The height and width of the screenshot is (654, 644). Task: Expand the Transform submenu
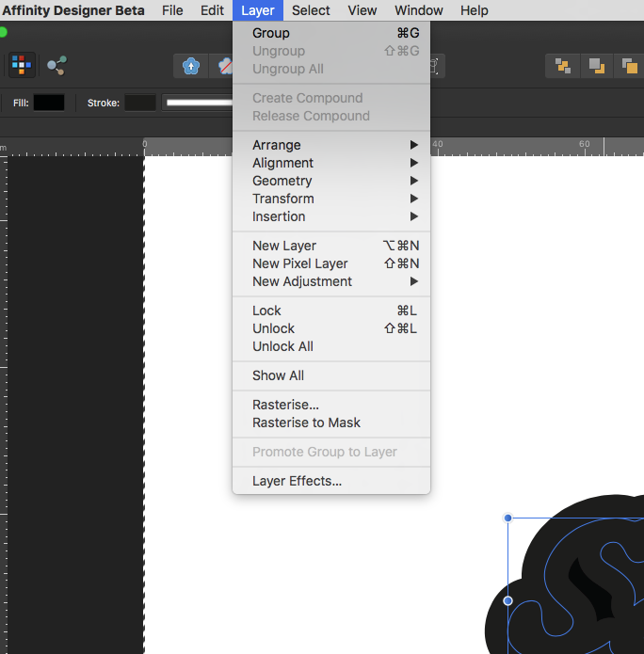pyautogui.click(x=331, y=199)
